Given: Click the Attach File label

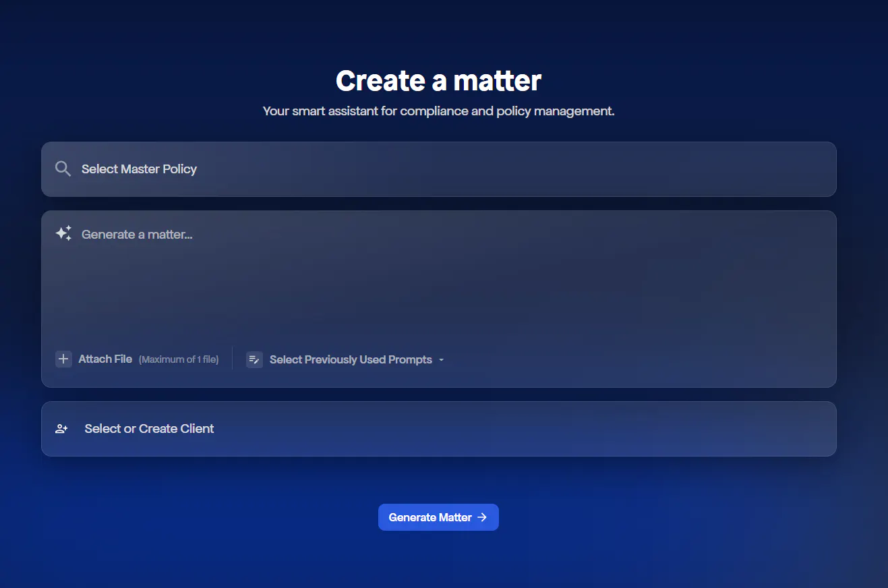Looking at the screenshot, I should pyautogui.click(x=105, y=359).
